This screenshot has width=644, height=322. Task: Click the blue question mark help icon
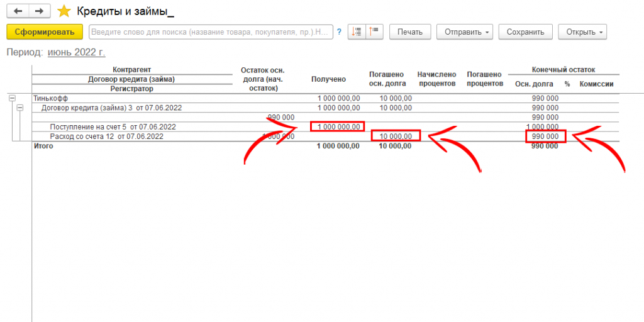pyautogui.click(x=340, y=31)
